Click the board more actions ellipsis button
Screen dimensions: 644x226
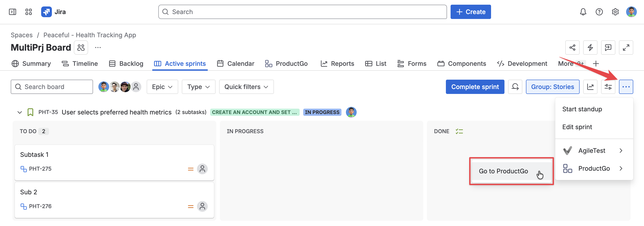(x=626, y=87)
